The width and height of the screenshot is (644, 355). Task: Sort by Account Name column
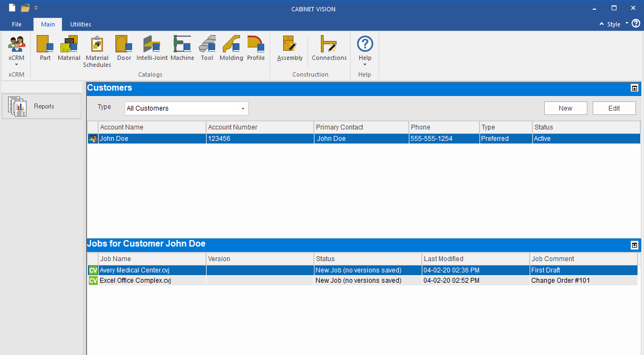pos(152,127)
